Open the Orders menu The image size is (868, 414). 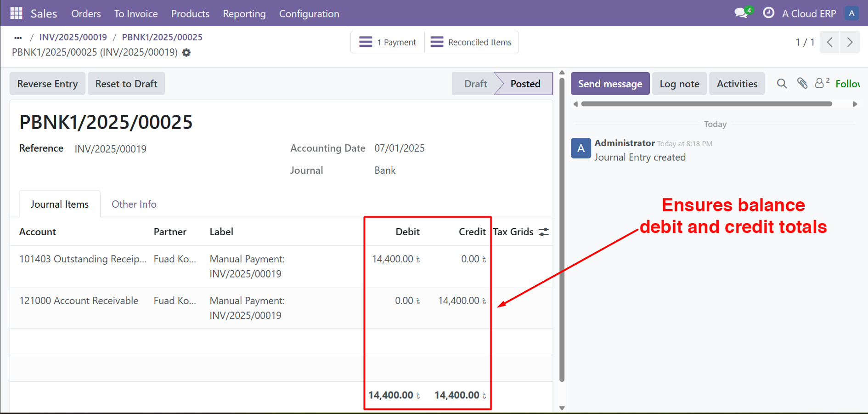(86, 14)
